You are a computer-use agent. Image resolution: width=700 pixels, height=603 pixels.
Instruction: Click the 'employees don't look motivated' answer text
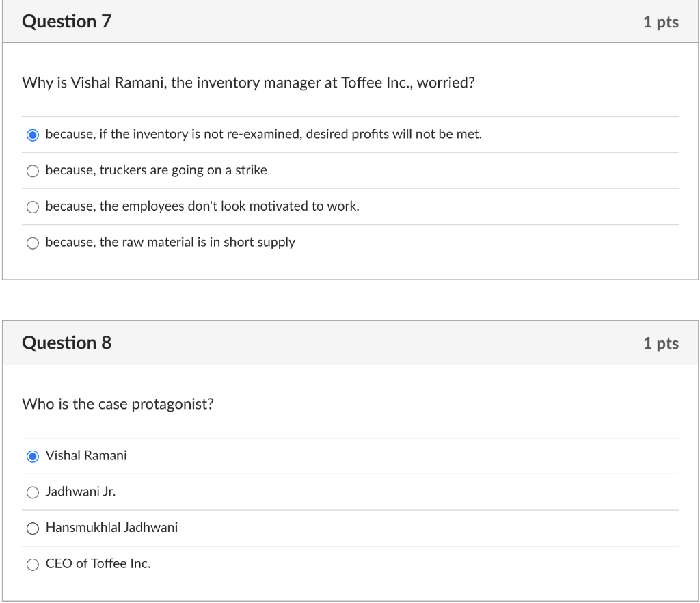tap(202, 206)
